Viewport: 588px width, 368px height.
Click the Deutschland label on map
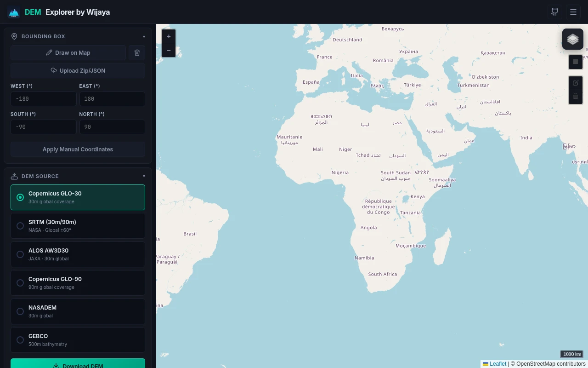pyautogui.click(x=347, y=40)
